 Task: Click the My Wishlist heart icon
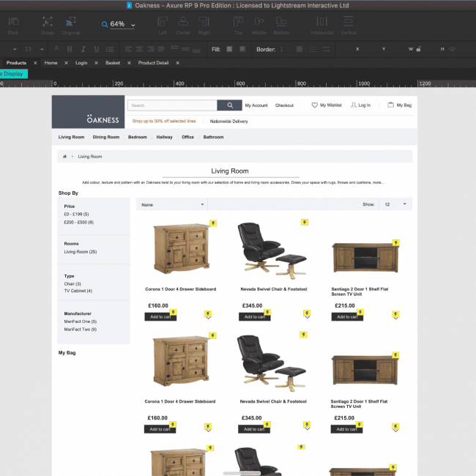(x=315, y=105)
